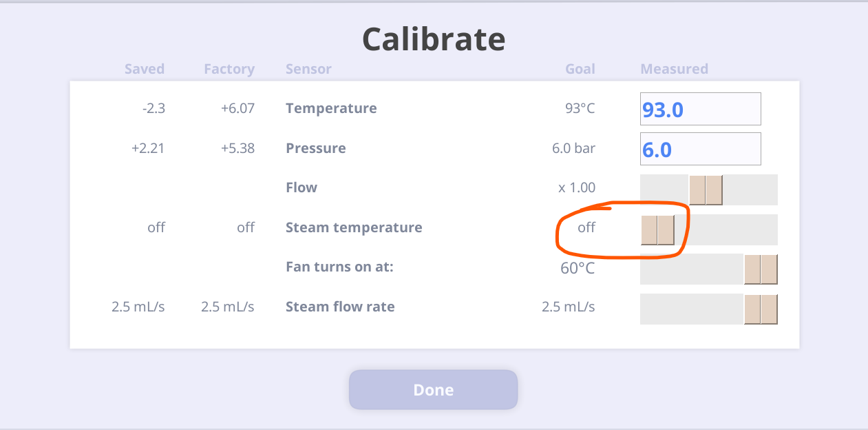Click the Steam temperature slider handle

(657, 229)
